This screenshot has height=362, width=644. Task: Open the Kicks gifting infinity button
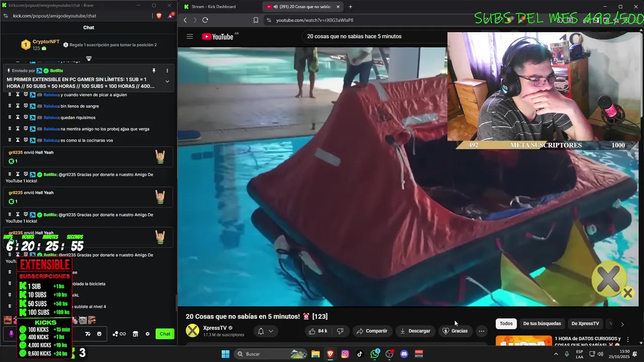tap(119, 334)
